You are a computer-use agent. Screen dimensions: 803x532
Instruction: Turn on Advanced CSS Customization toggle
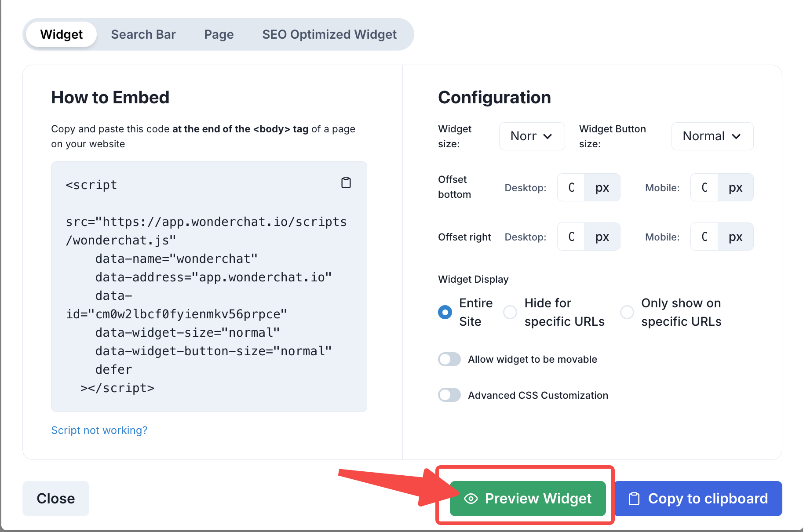(x=449, y=395)
